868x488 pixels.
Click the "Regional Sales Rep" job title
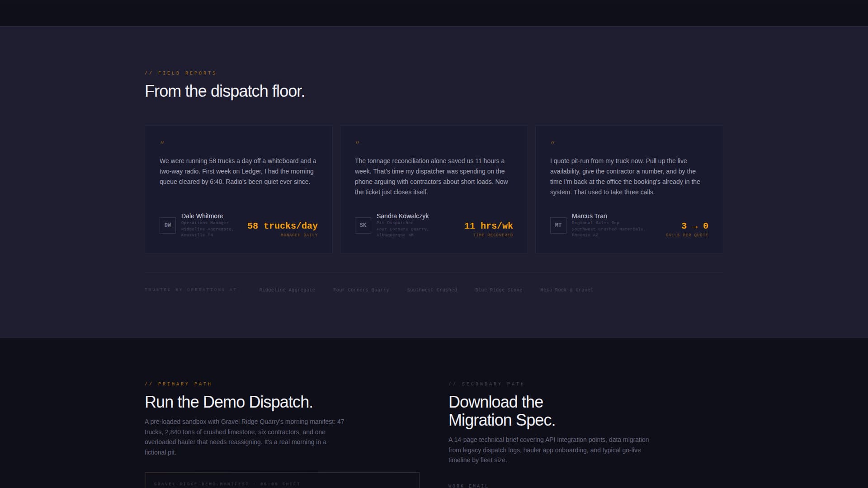(595, 223)
